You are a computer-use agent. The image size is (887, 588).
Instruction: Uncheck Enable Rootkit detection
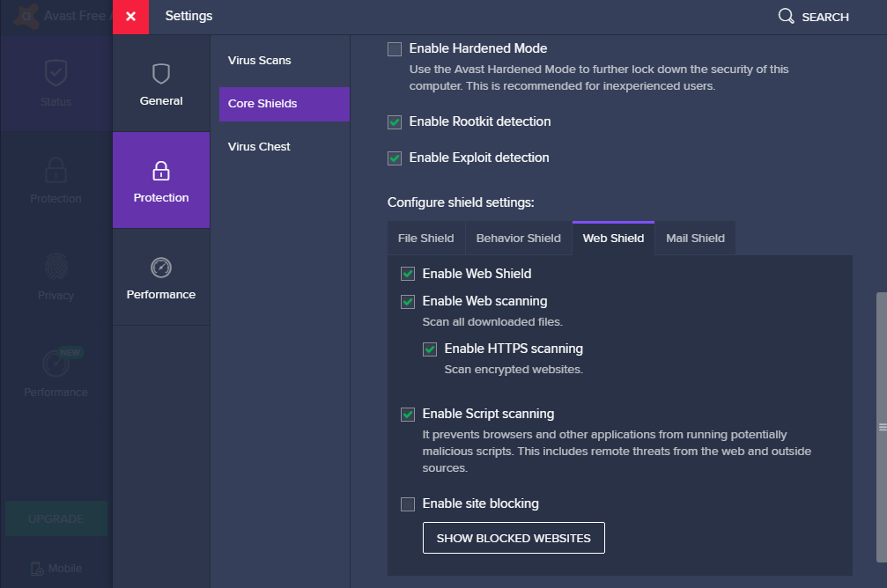click(x=395, y=122)
